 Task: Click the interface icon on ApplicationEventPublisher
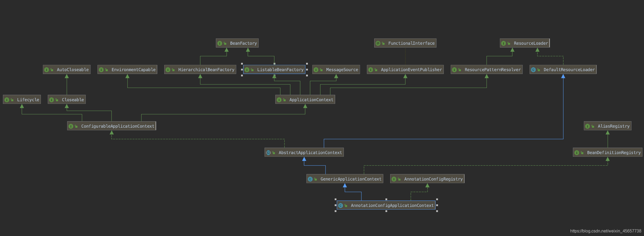coord(371,70)
